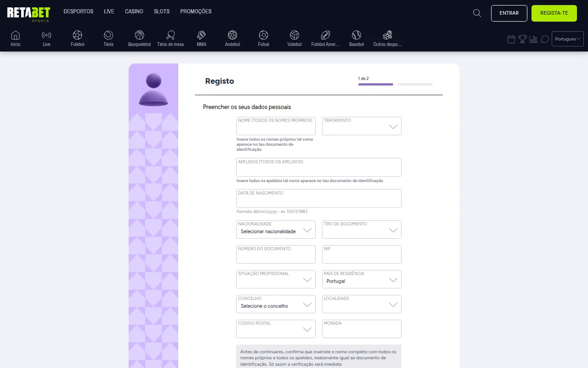
Task: Click the Entrar button
Action: coord(509,13)
